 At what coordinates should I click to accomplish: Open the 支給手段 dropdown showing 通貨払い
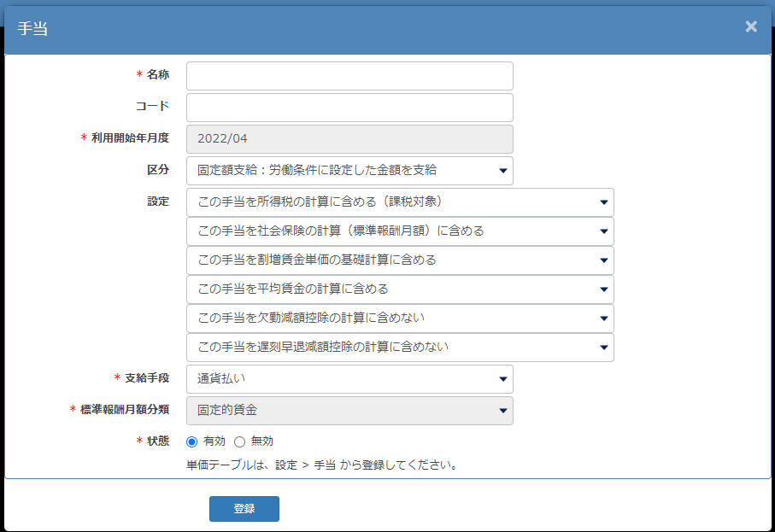349,379
